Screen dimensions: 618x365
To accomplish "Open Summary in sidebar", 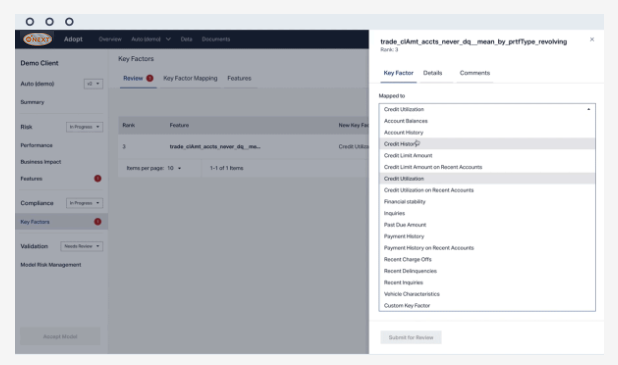I will pyautogui.click(x=32, y=102).
